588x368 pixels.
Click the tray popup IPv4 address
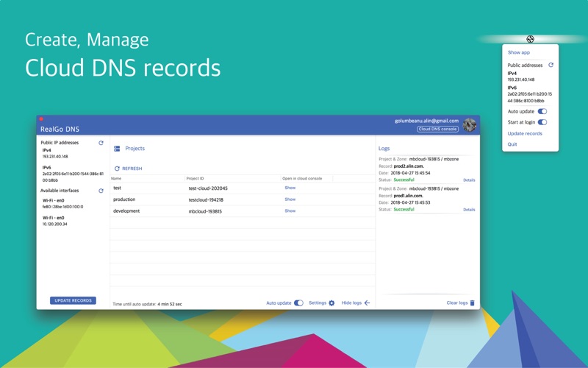521,79
